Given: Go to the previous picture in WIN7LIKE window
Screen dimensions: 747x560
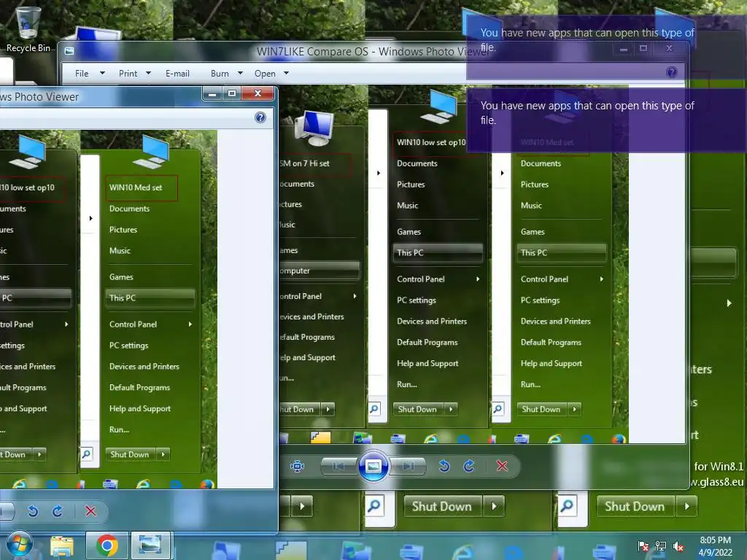Looking at the screenshot, I should pyautogui.click(x=338, y=466).
